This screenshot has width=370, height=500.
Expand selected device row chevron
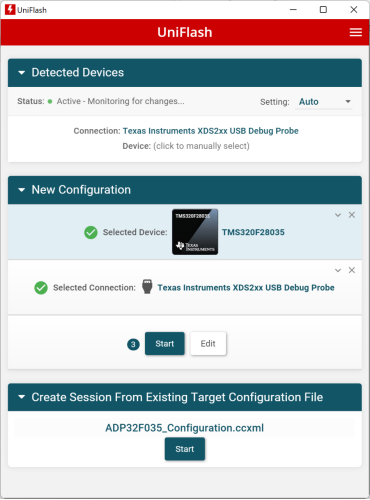(x=338, y=215)
